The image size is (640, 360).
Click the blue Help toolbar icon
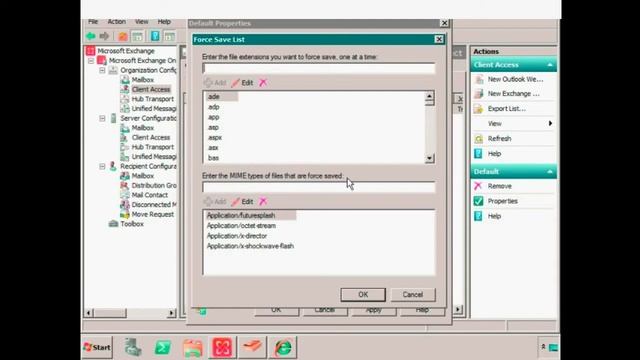click(156, 36)
